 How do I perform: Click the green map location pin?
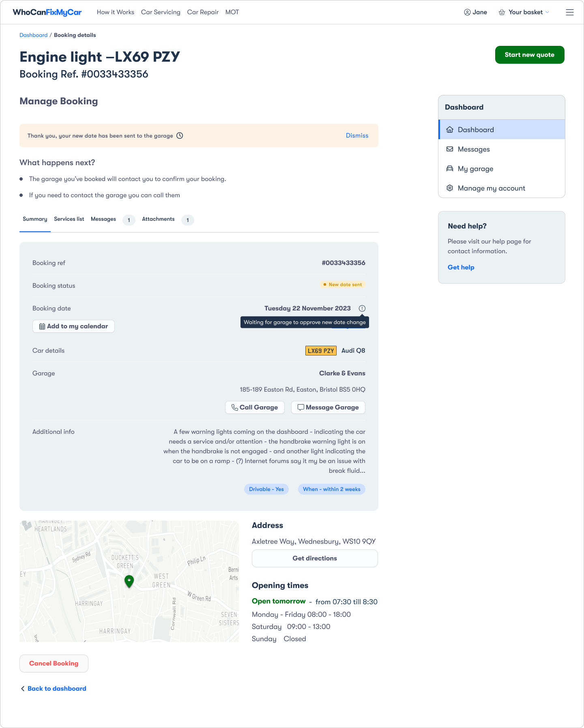(129, 581)
